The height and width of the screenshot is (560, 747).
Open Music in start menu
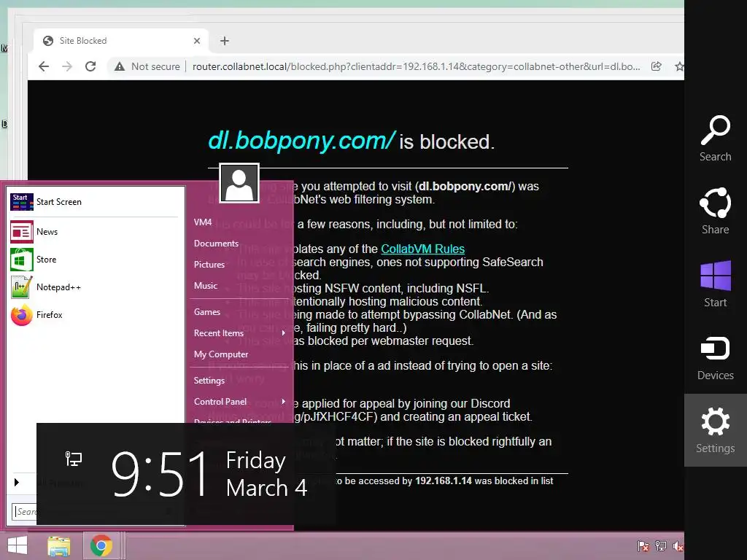(x=206, y=286)
